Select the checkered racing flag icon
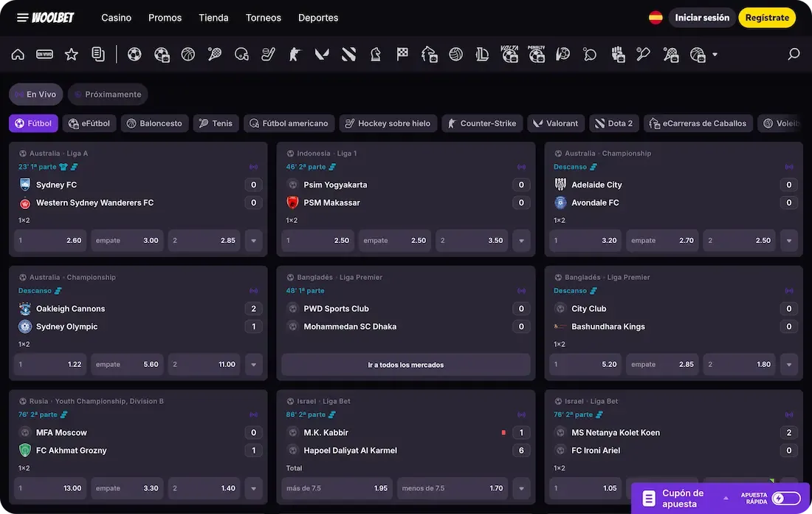 click(x=402, y=54)
